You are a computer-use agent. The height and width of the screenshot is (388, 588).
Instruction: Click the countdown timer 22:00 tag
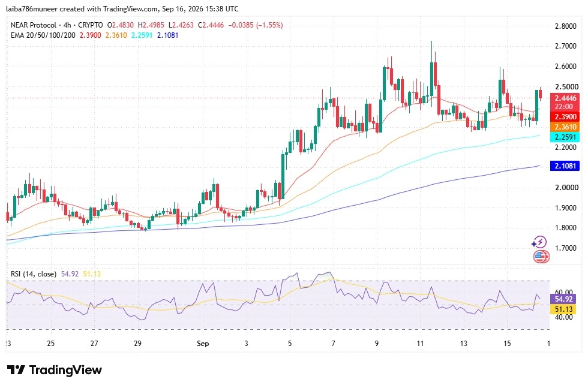pos(564,107)
